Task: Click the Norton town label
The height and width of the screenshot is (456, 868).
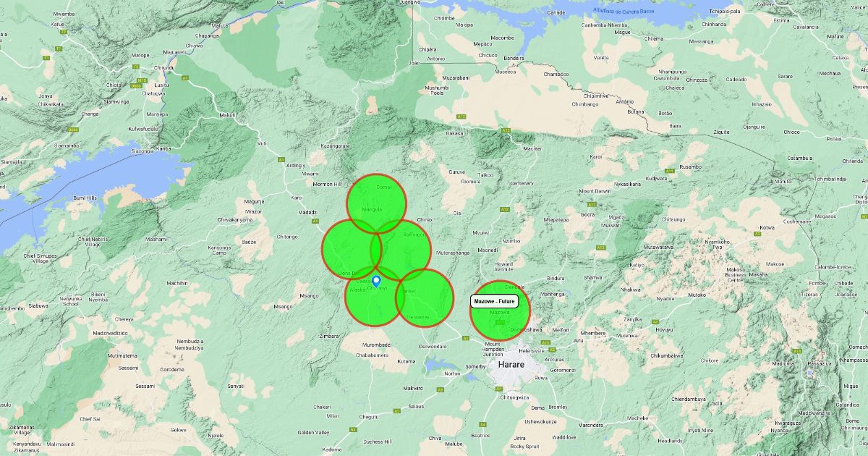Action: [452, 373]
